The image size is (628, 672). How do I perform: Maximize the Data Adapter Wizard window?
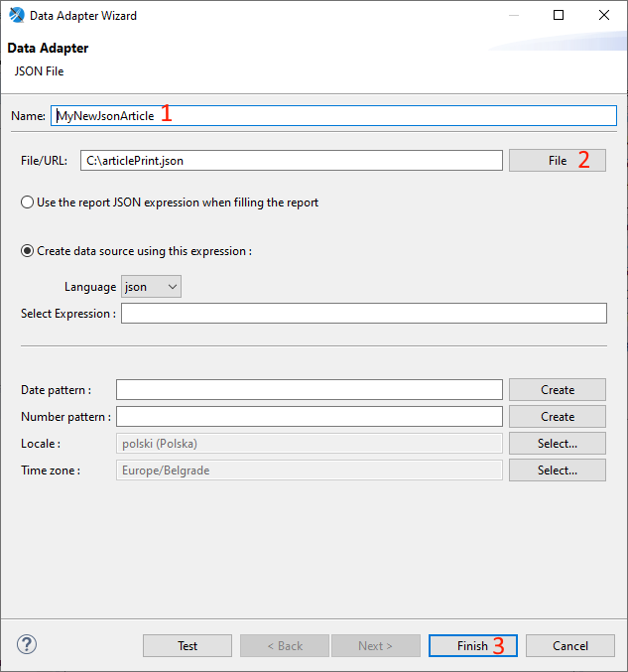tap(559, 16)
